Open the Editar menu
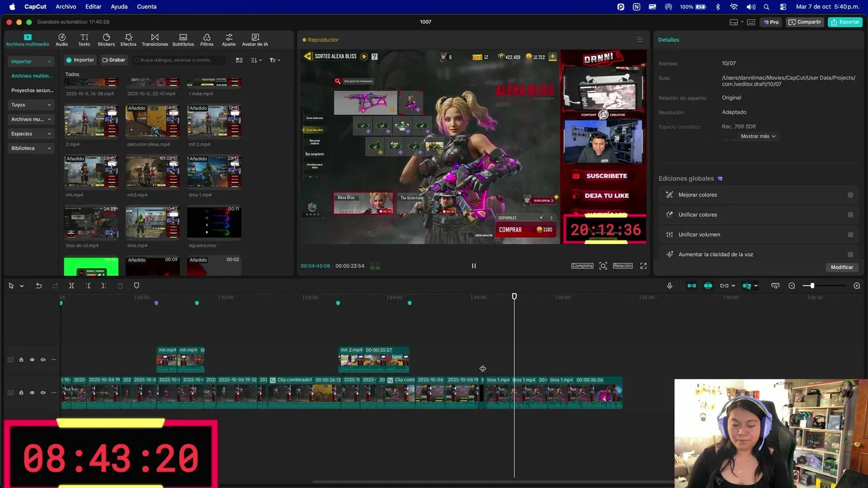This screenshot has width=868, height=488. coord(94,7)
